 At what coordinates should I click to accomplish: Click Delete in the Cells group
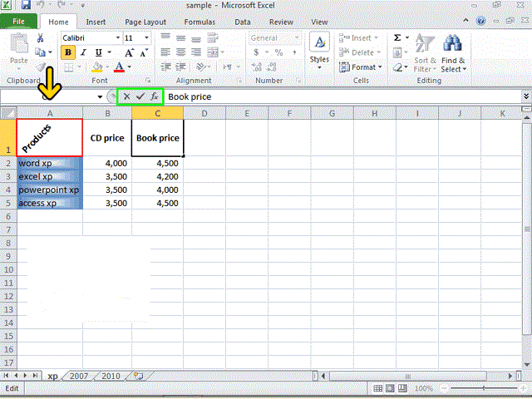pyautogui.click(x=360, y=52)
